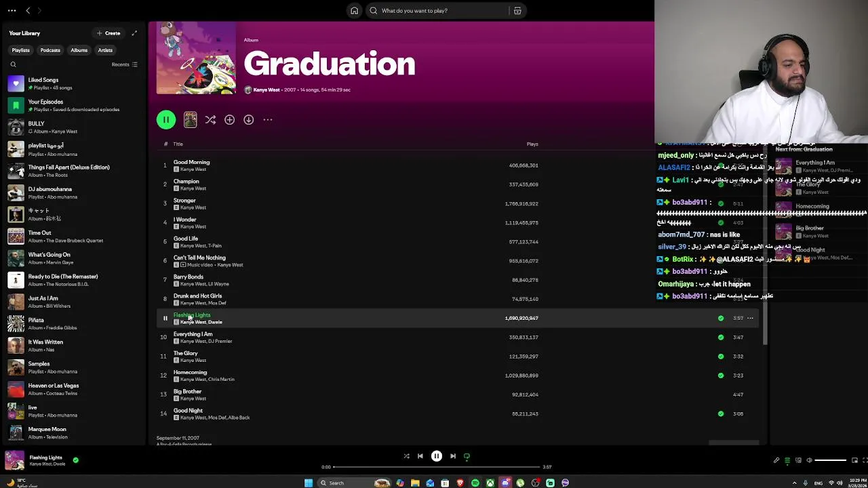Toggle saved check for The Glory row
The height and width of the screenshot is (488, 868).
(x=721, y=356)
